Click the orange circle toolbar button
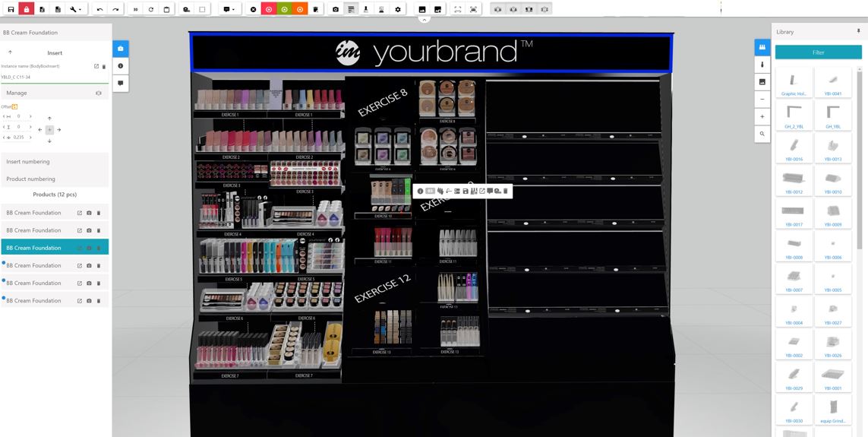The width and height of the screenshot is (868, 437). (x=300, y=9)
